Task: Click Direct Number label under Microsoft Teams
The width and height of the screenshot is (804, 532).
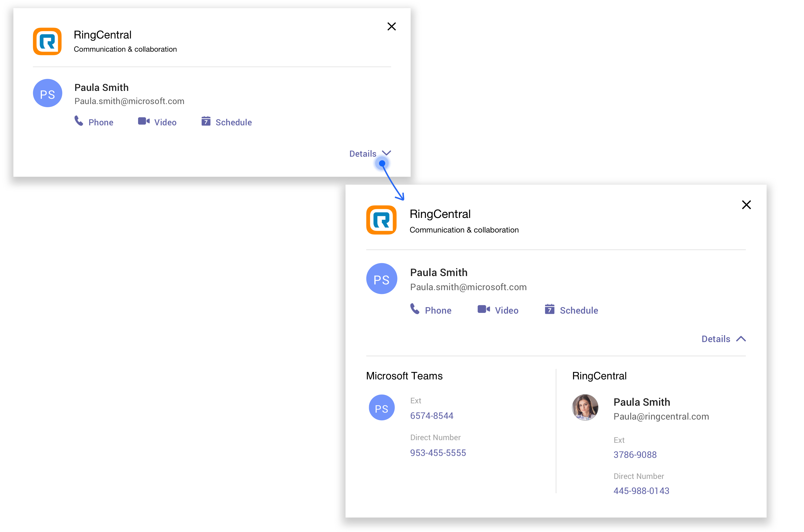Action: pyautogui.click(x=435, y=437)
